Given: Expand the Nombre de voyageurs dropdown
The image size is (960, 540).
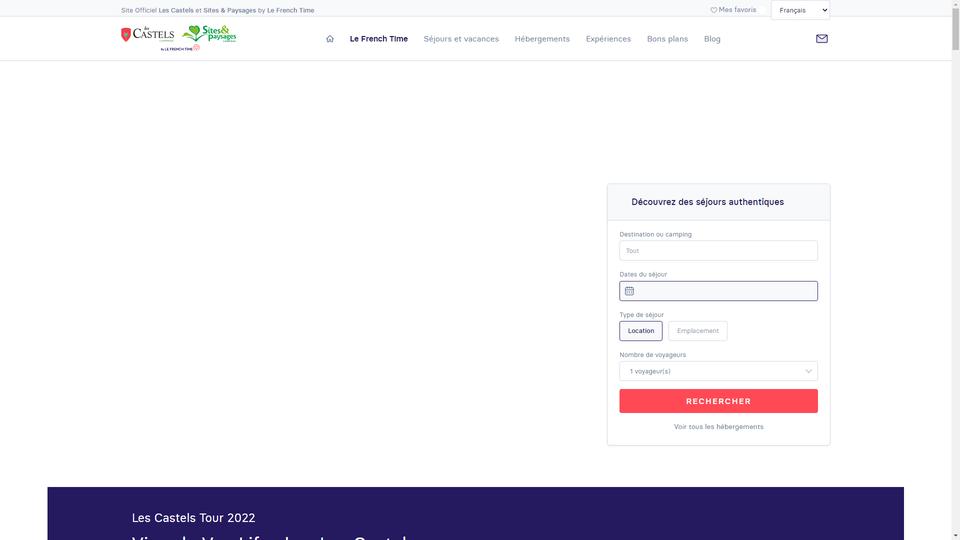Looking at the screenshot, I should [718, 371].
